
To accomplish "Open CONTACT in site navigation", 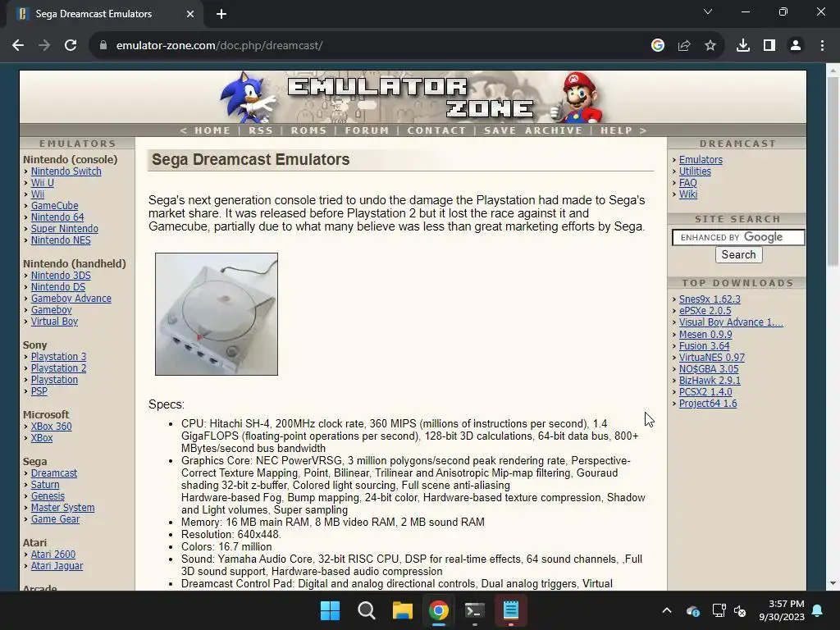I will click(x=436, y=130).
